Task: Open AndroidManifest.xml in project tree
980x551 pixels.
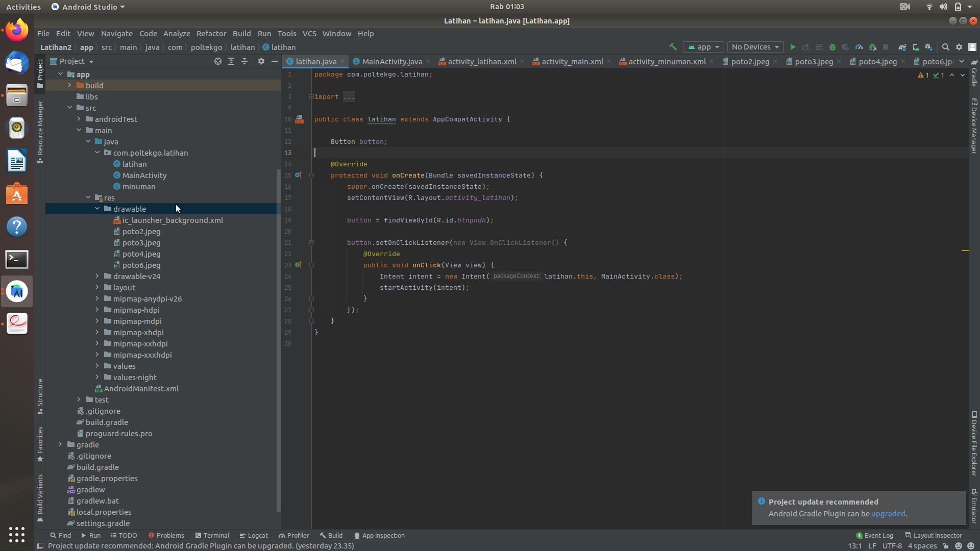Action: click(x=141, y=388)
